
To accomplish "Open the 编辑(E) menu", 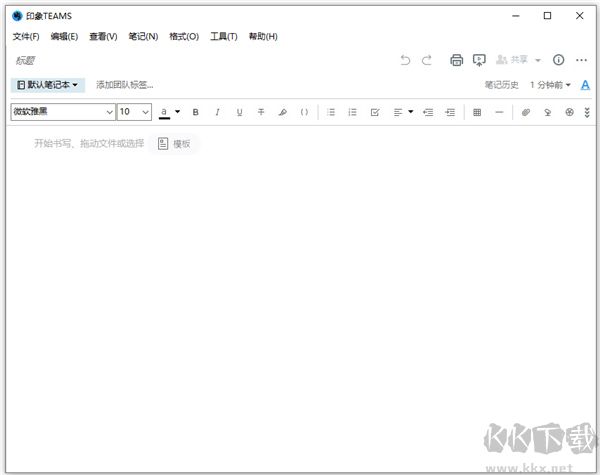I will pos(64,36).
